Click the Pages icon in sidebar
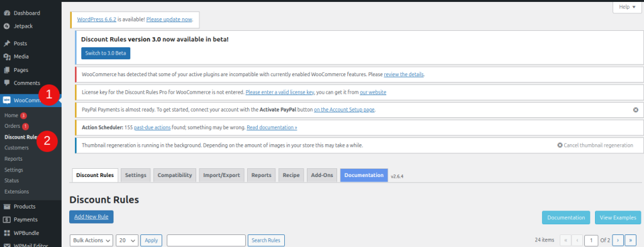644x247 pixels. (x=6, y=70)
